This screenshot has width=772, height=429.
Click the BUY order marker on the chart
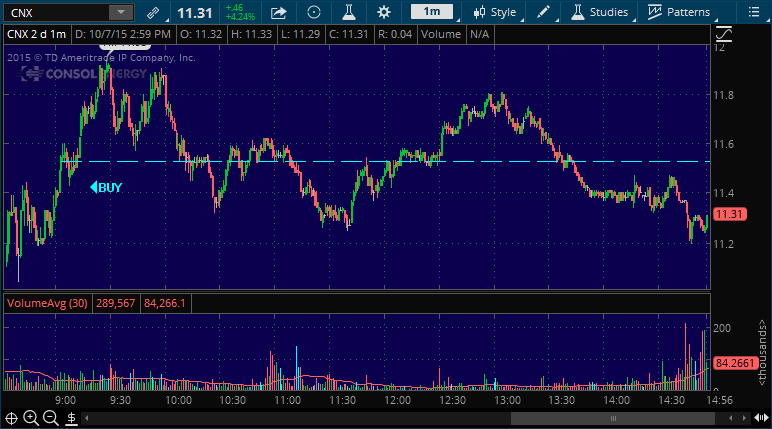(106, 187)
